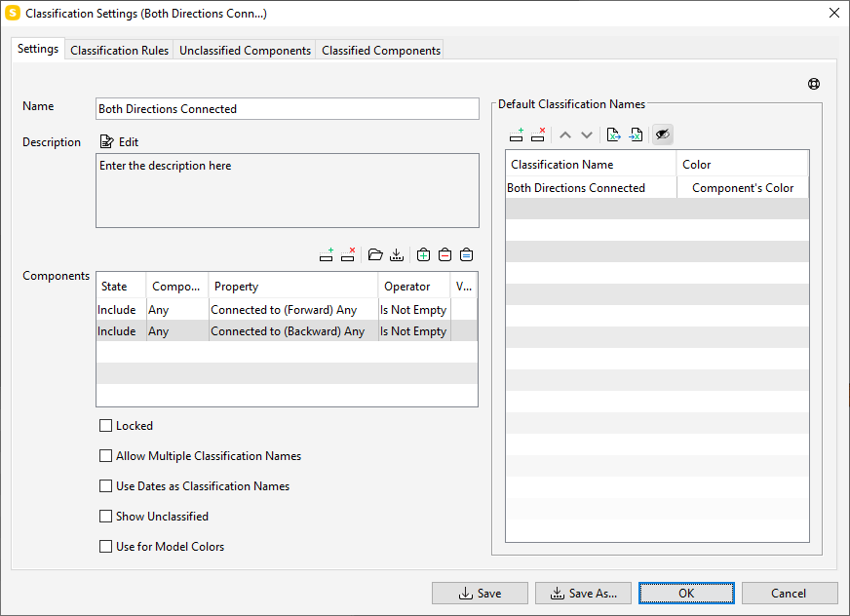Viewport: 850px width, 616px height.
Task: Click the Operator column header
Action: 414,286
